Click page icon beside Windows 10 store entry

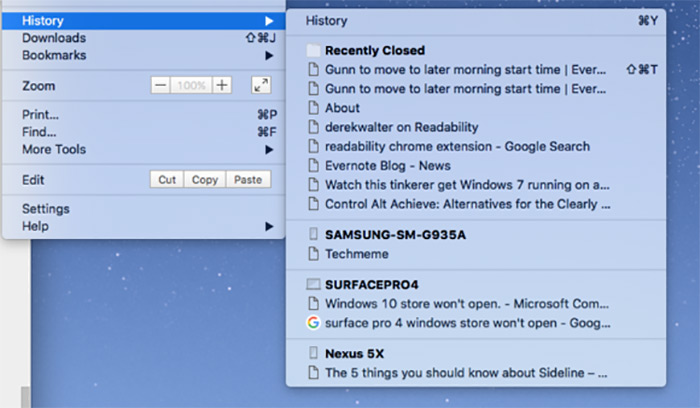(x=313, y=304)
